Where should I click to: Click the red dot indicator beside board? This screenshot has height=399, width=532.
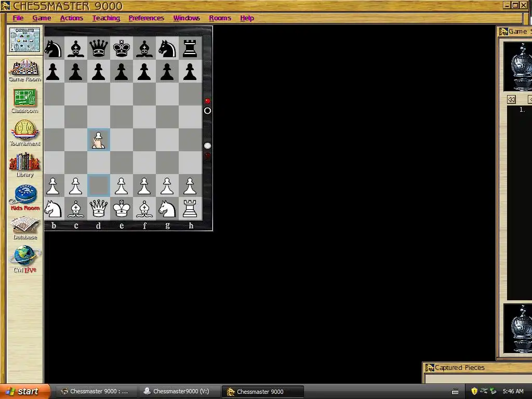(207, 101)
